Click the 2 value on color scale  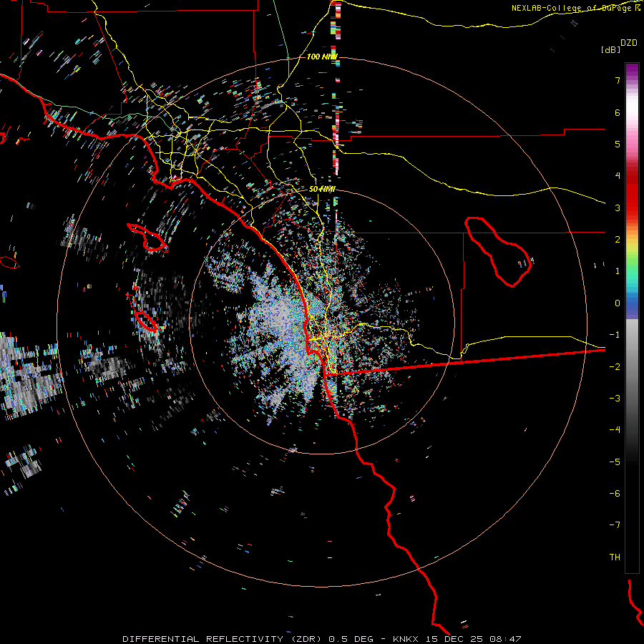[x=618, y=240]
